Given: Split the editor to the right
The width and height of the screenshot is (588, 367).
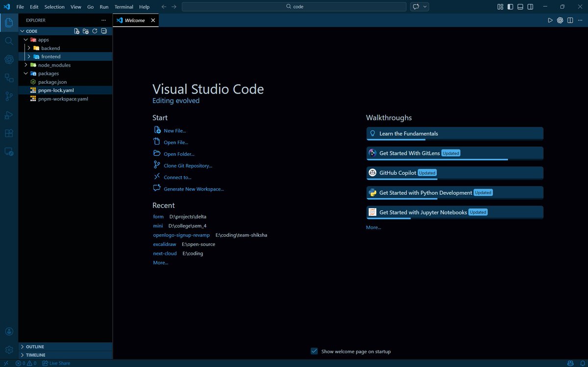Looking at the screenshot, I should 570,20.
